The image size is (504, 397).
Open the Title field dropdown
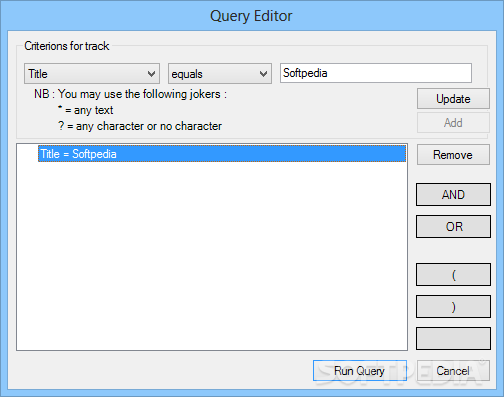click(92, 74)
